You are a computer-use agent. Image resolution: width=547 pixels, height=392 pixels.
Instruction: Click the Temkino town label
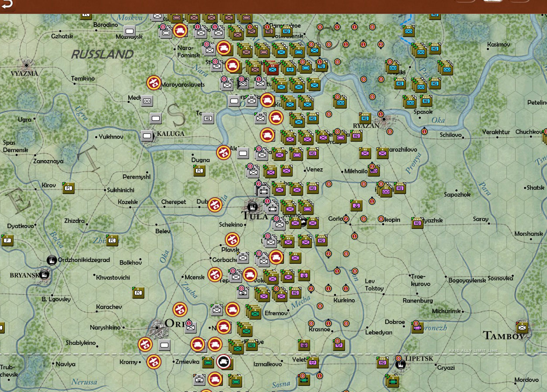coord(83,78)
